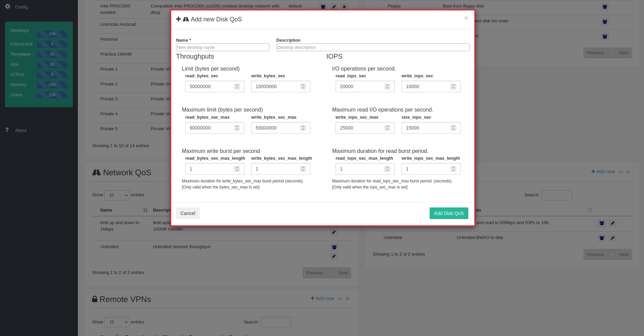This screenshot has width=644, height=336.
Task: Click the users icon in Floppy boot row
Action: tap(605, 7)
